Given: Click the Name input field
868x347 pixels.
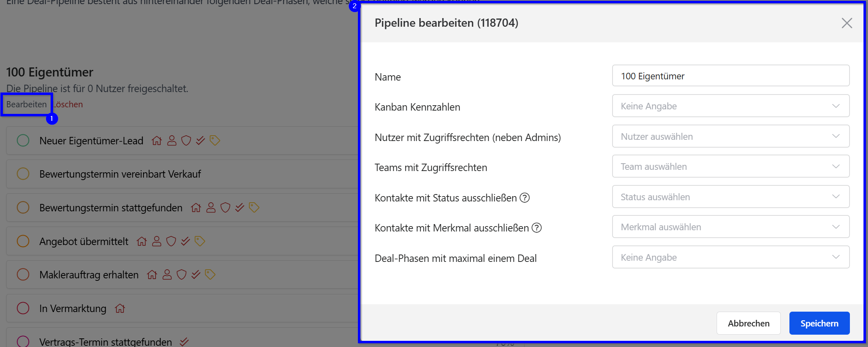Looking at the screenshot, I should pos(731,76).
